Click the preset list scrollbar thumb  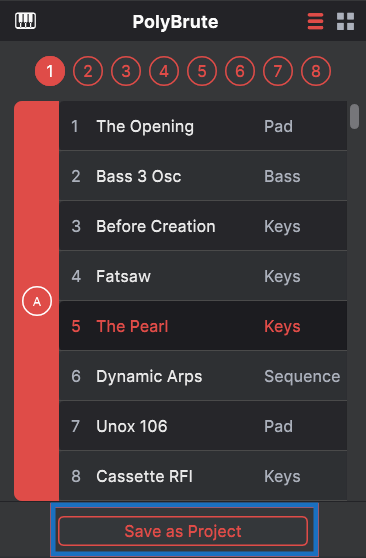coord(354,116)
